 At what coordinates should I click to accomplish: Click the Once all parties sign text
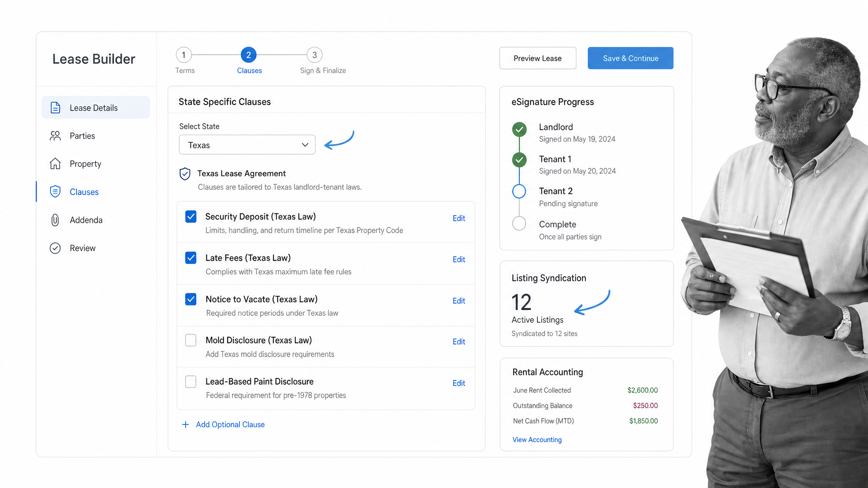[570, 237]
